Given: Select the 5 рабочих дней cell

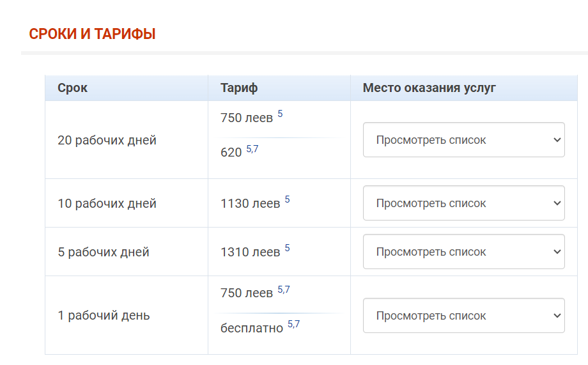Looking at the screenshot, I should coord(127,252).
